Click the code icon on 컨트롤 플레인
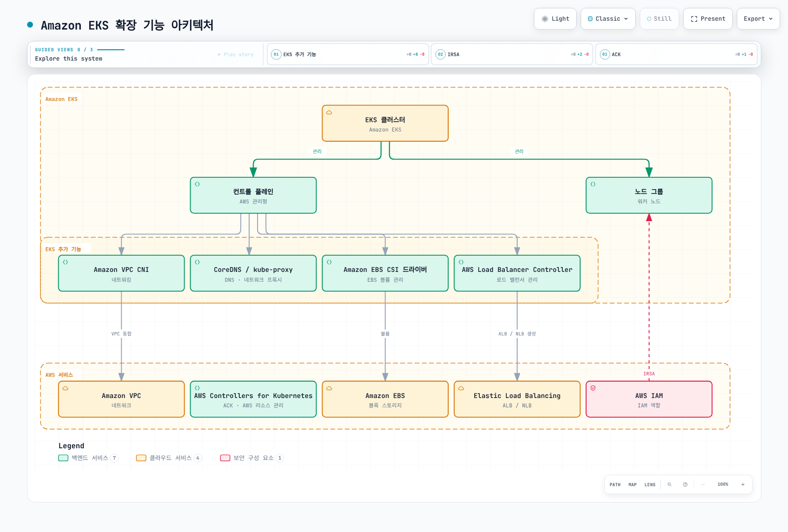The image size is (788, 532). pos(197,184)
